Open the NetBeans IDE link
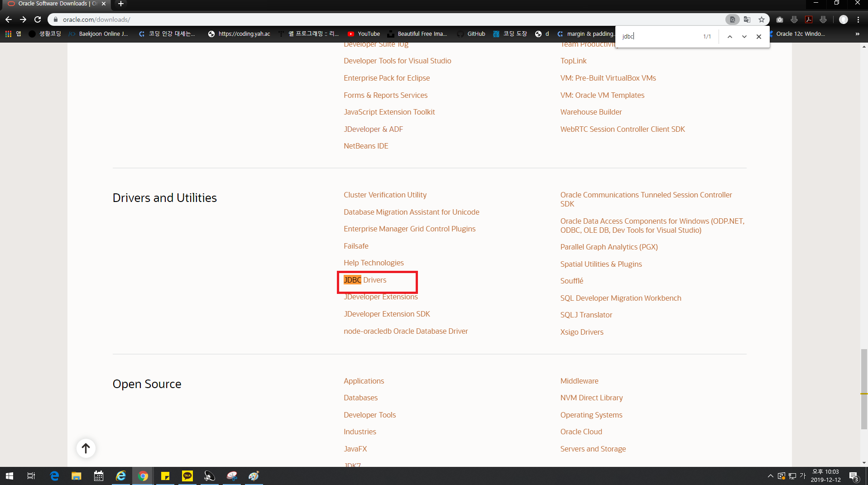Viewport: 868px width, 485px height. [x=366, y=146]
